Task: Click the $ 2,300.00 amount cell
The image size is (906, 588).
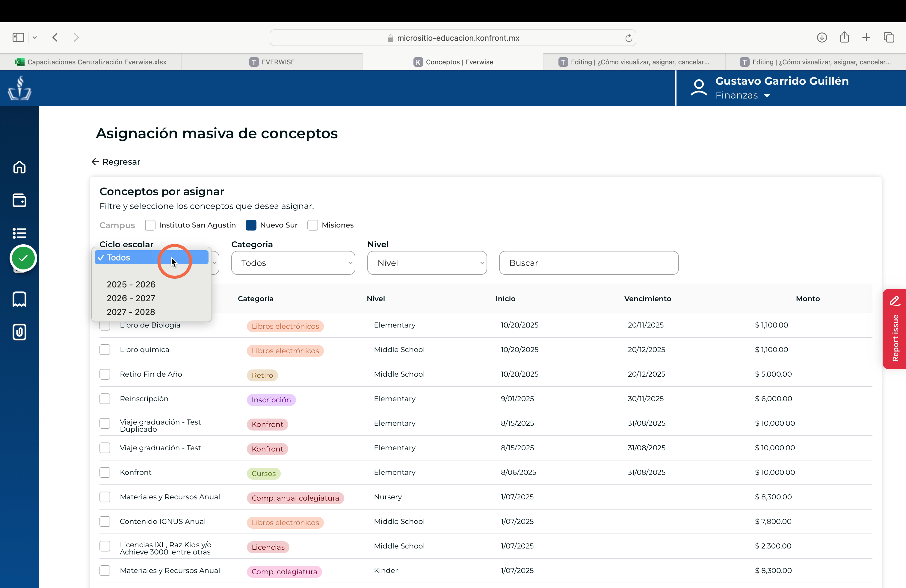Action: (773, 546)
